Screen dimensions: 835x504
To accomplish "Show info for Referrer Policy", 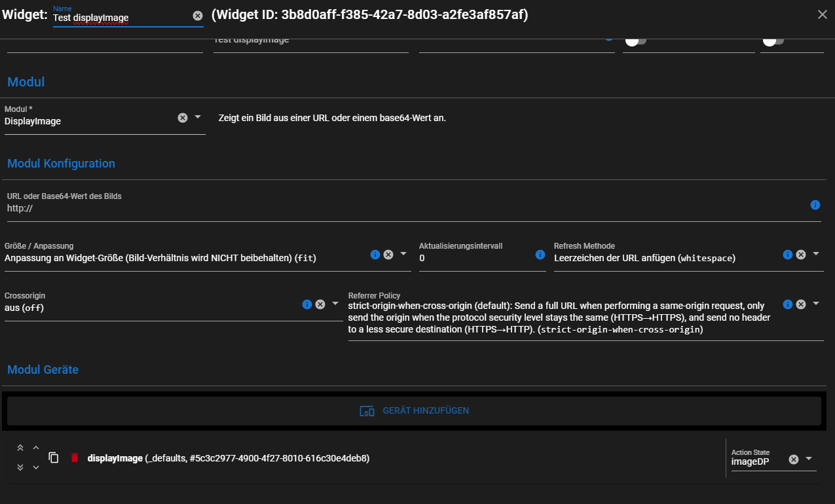I will click(x=788, y=304).
